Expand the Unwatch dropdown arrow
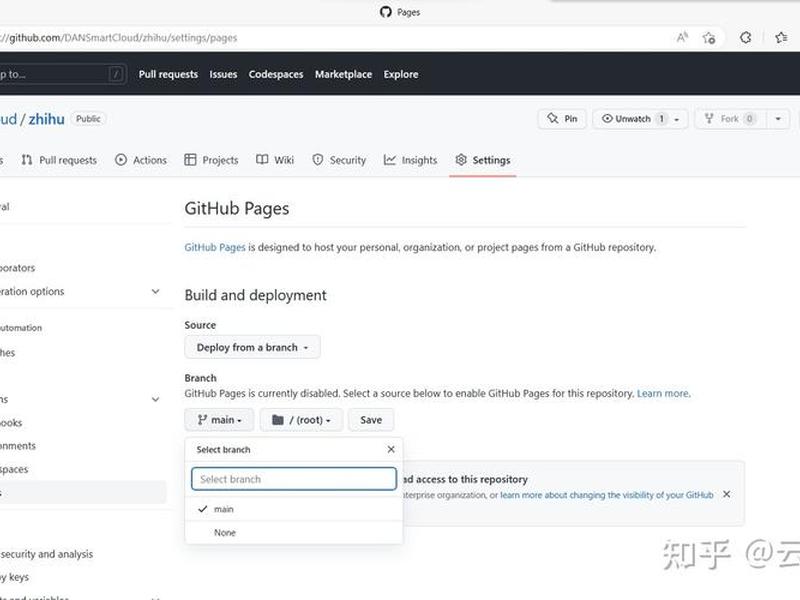Image resolution: width=800 pixels, height=600 pixels. 677,119
